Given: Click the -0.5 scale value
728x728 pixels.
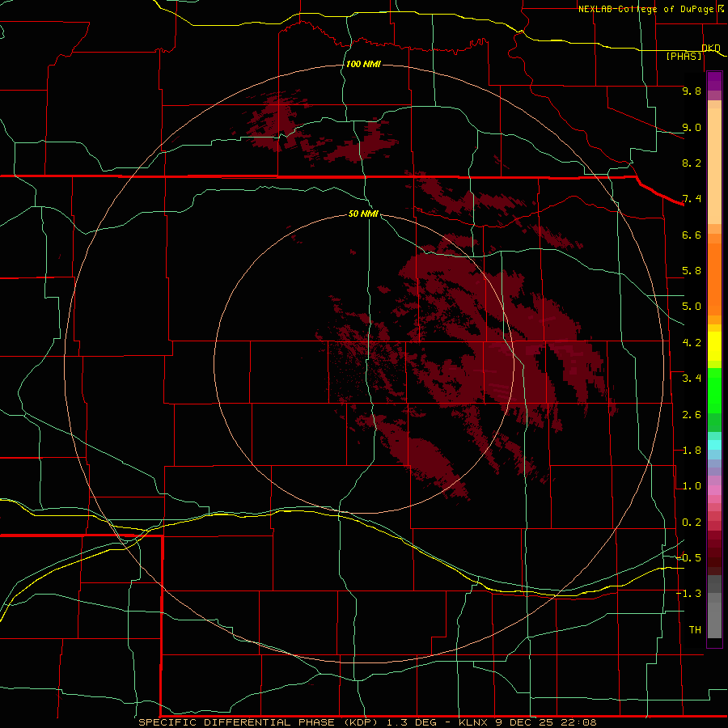Looking at the screenshot, I should tap(689, 558).
